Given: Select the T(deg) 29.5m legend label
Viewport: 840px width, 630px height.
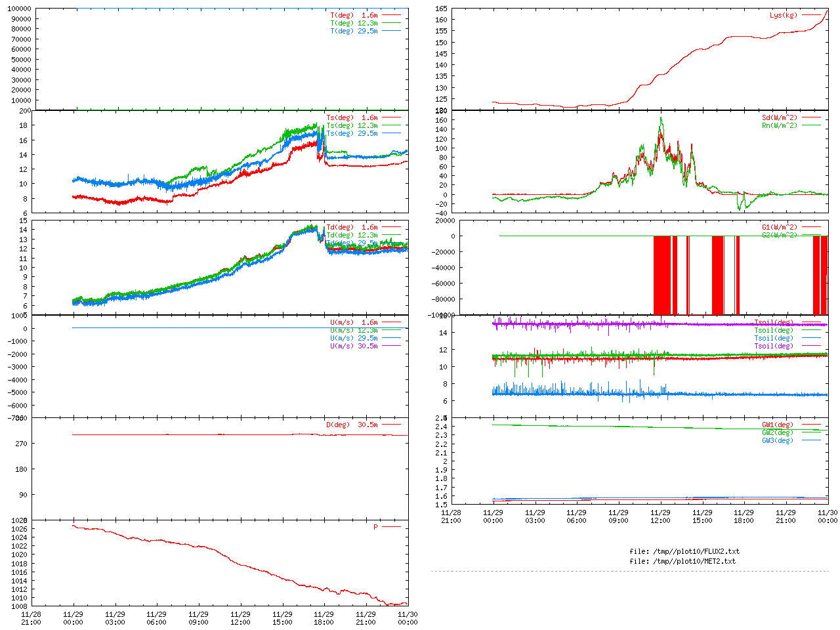Looking at the screenshot, I should pos(354,31).
